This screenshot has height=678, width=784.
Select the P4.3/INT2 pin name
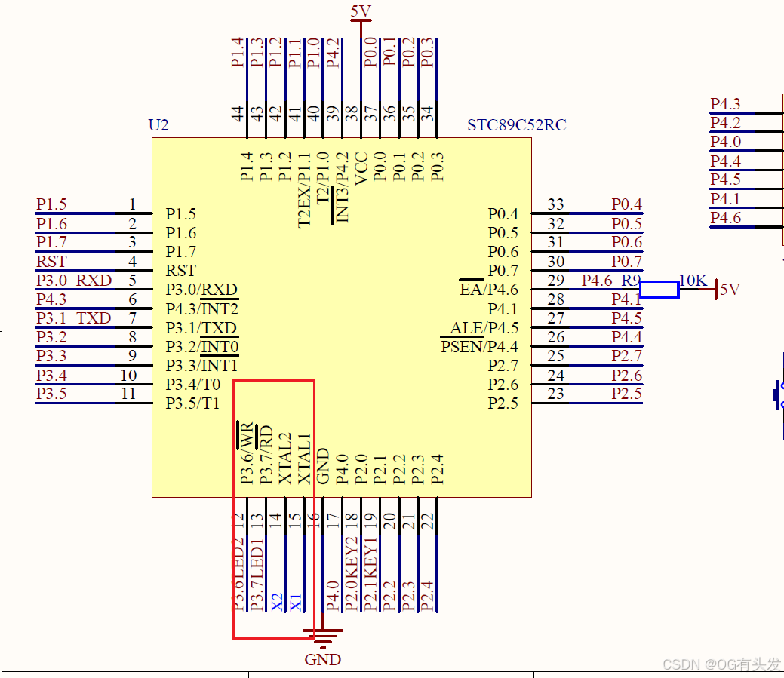pos(202,308)
